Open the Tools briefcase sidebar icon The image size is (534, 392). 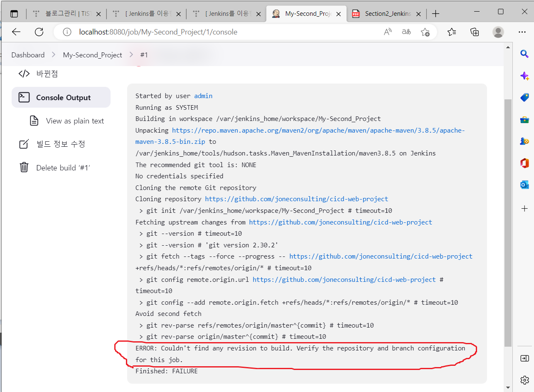pos(524,120)
